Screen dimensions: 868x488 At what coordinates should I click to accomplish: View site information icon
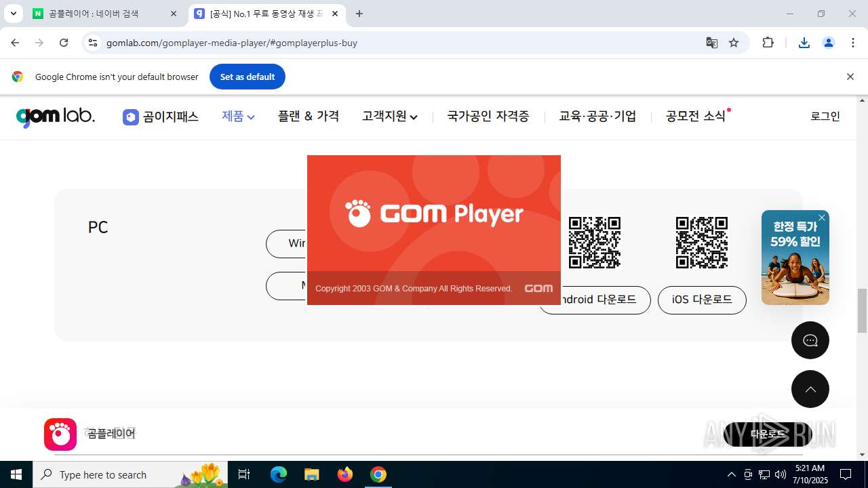(93, 43)
